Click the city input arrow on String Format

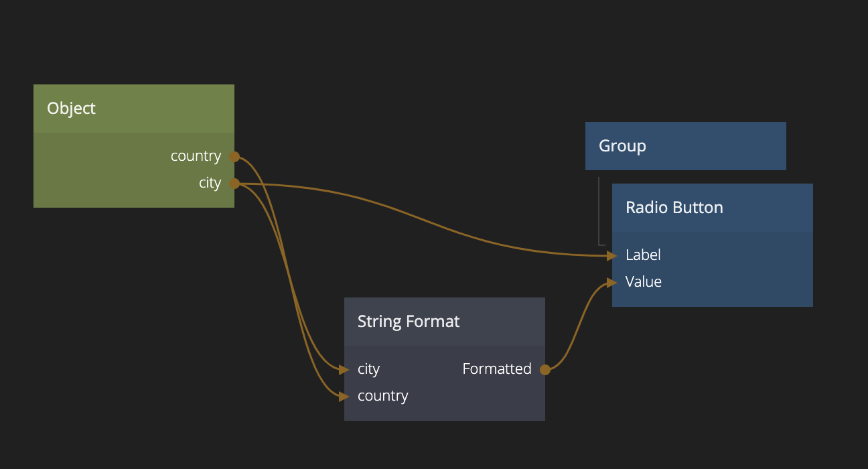pos(344,369)
